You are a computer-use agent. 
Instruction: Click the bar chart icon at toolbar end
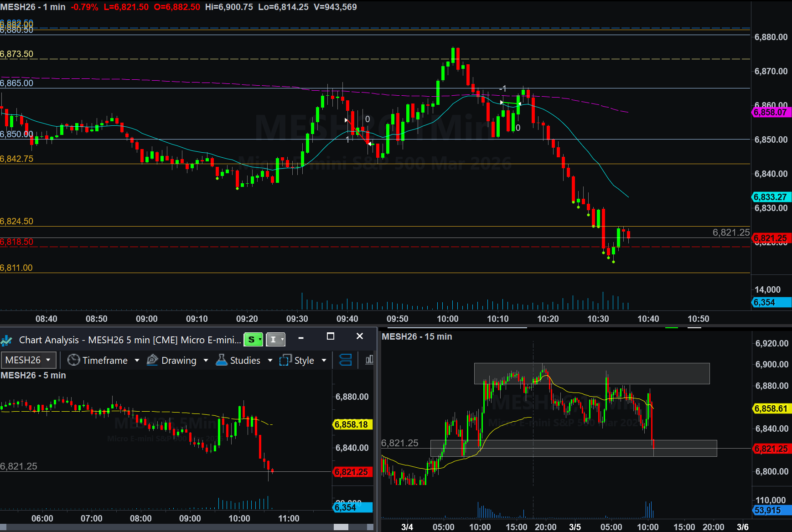369,360
